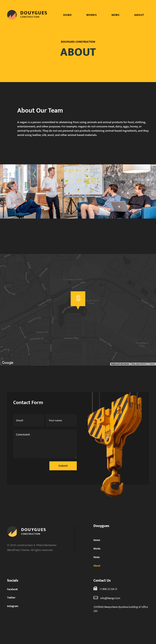Click into the Your name field
This screenshot has height=644, width=156.
(x=61, y=420)
